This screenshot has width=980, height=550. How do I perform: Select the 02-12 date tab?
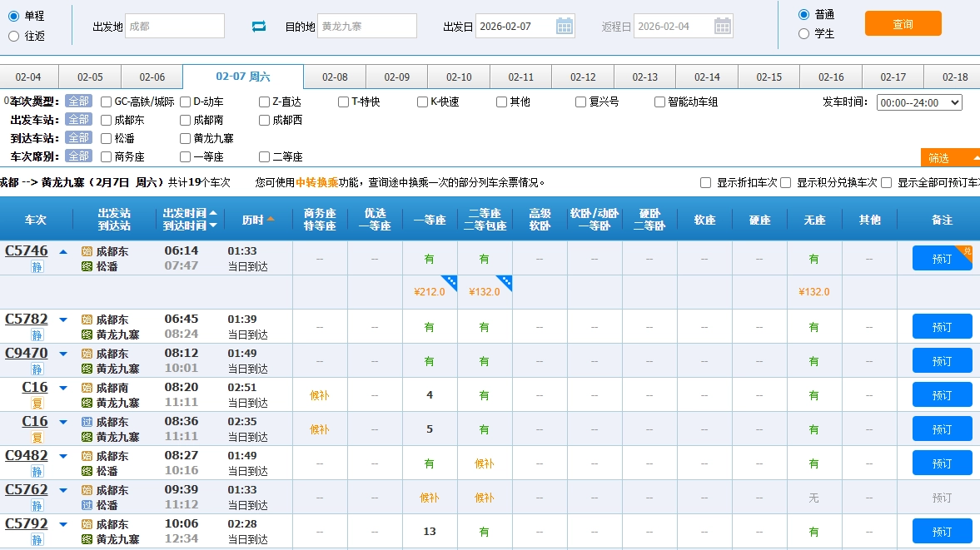(582, 75)
